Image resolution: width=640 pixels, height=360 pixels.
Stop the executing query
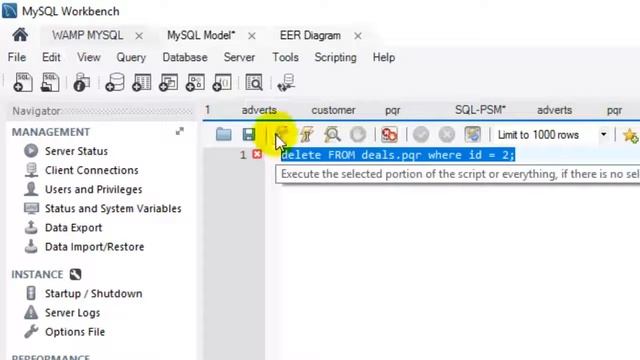pos(358,134)
